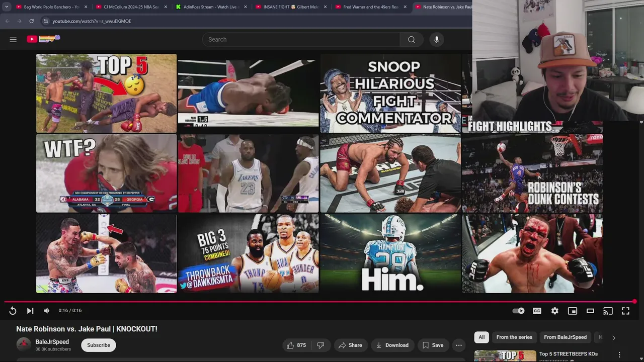
Task: Enter fullscreen mode
Action: (x=625, y=311)
